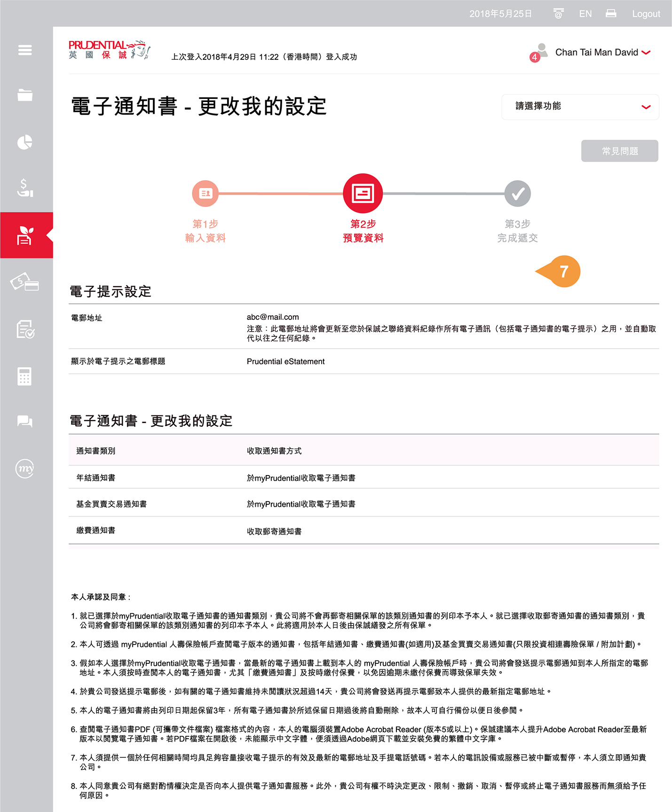Click the folder icon in sidebar
The image size is (672, 812).
tap(25, 95)
